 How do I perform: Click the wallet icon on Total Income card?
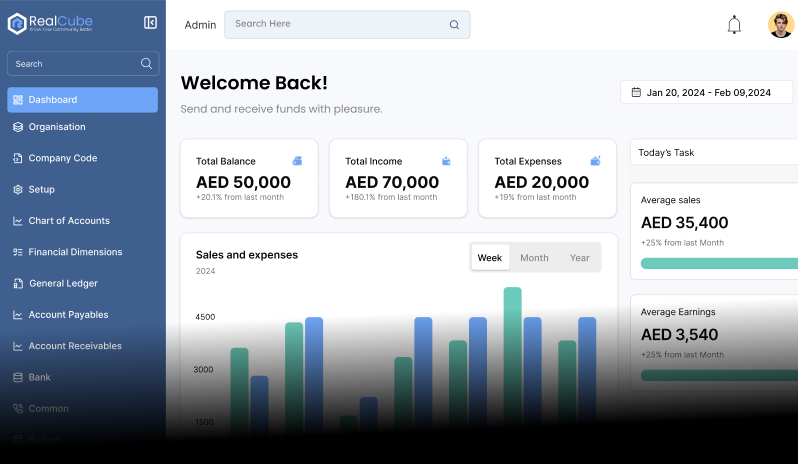click(x=446, y=161)
